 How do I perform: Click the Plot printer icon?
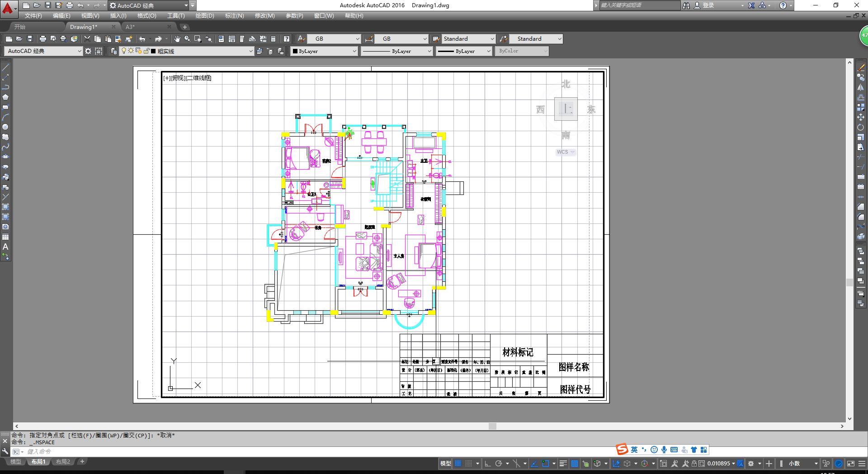43,39
